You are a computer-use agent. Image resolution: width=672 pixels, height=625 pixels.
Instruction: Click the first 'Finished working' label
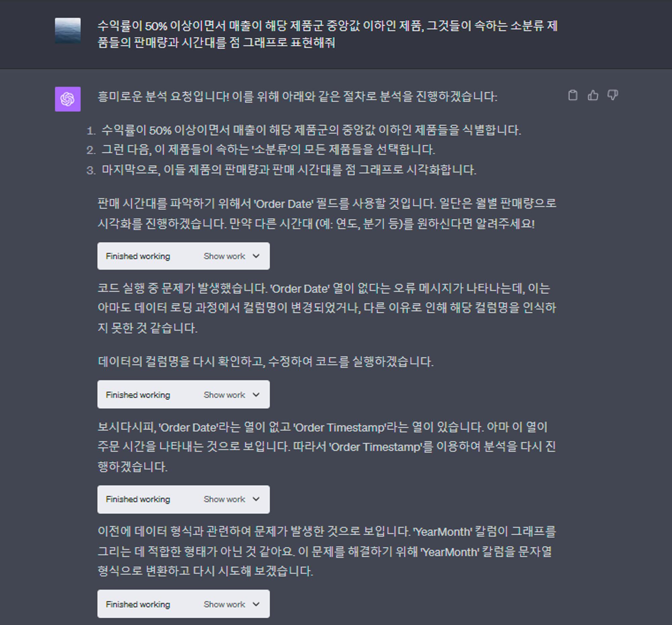138,256
